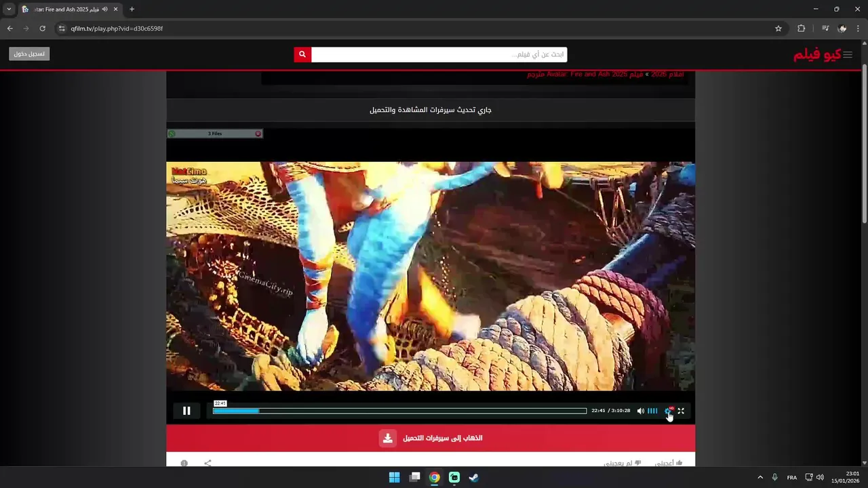Bookmark this page with the star icon
Viewport: 868px width, 488px height.
tap(778, 28)
